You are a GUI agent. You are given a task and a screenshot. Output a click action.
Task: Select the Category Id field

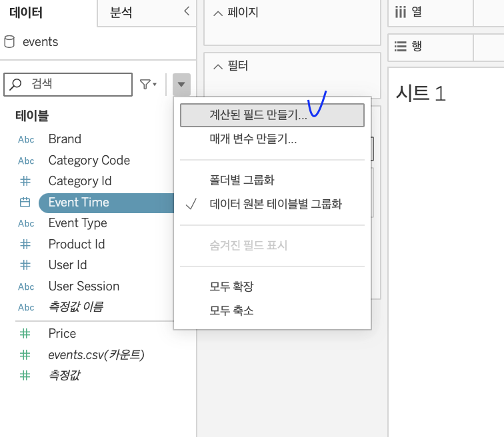point(80,181)
